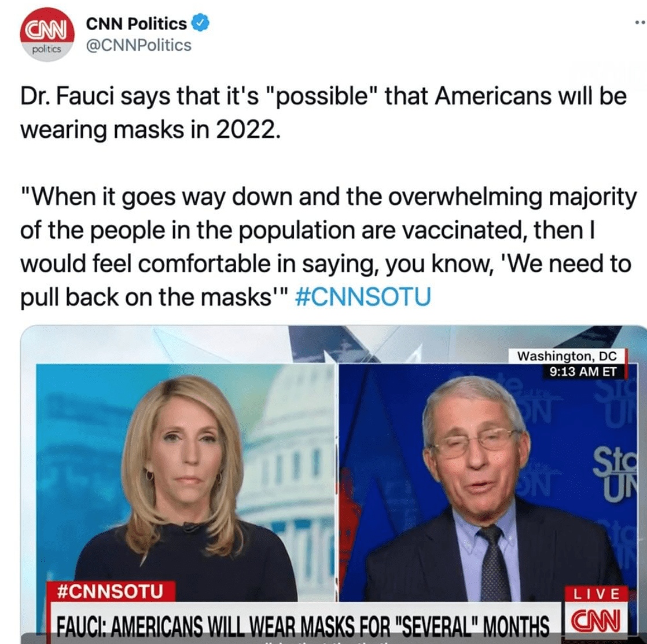647x644 pixels.
Task: Open the tweet's more options dots
Action: click(641, 23)
